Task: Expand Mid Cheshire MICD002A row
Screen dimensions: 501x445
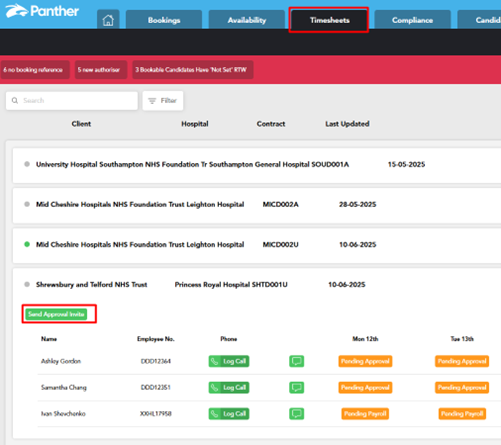Action: point(257,205)
